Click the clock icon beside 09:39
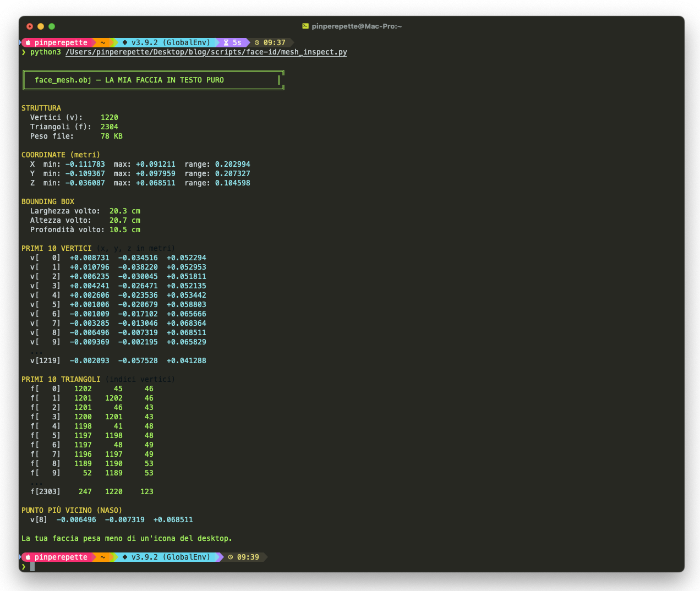Image resolution: width=700 pixels, height=591 pixels. [231, 557]
